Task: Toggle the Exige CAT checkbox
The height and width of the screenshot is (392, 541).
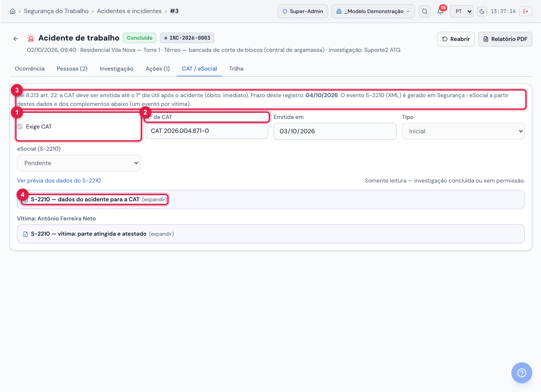Action: point(20,127)
